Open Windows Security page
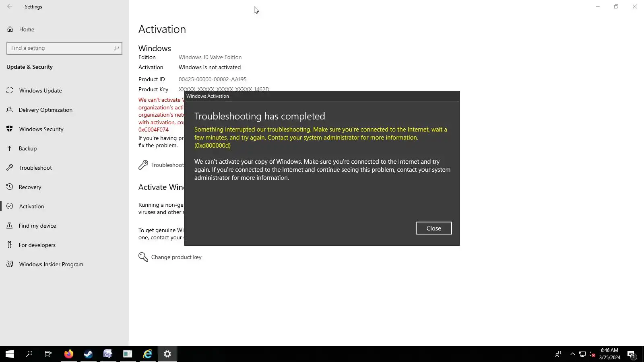This screenshot has width=644, height=362. 41,129
